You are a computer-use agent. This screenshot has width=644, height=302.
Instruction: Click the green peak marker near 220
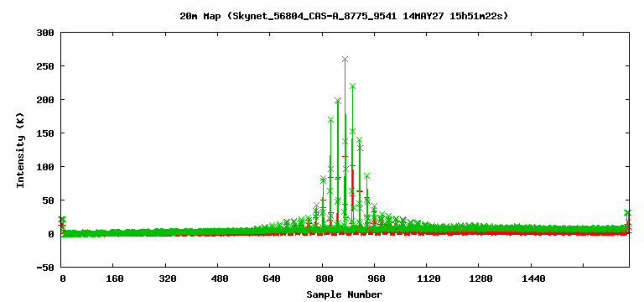tap(352, 86)
